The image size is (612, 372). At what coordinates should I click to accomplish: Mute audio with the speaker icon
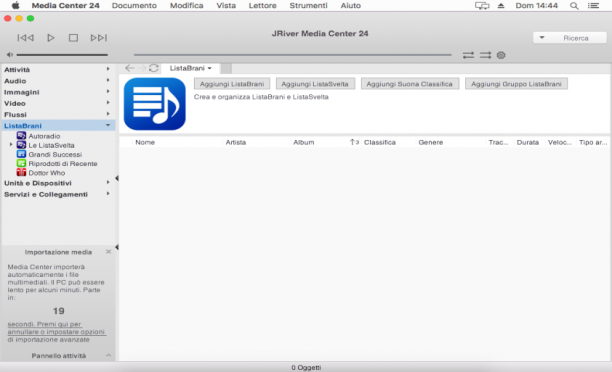coord(10,55)
